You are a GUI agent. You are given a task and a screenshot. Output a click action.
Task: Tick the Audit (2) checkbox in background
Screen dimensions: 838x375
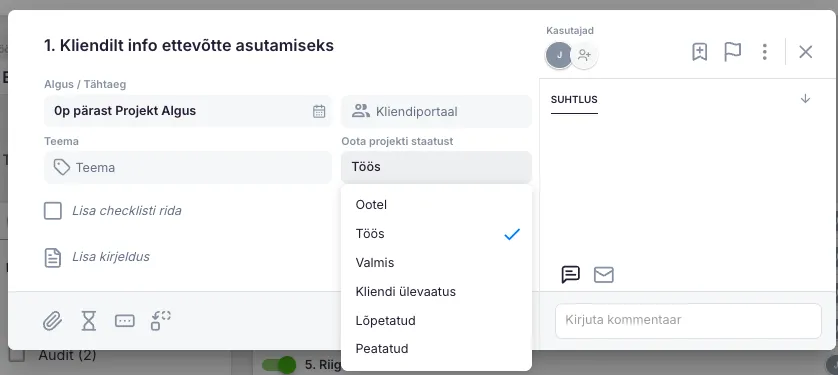[17, 355]
